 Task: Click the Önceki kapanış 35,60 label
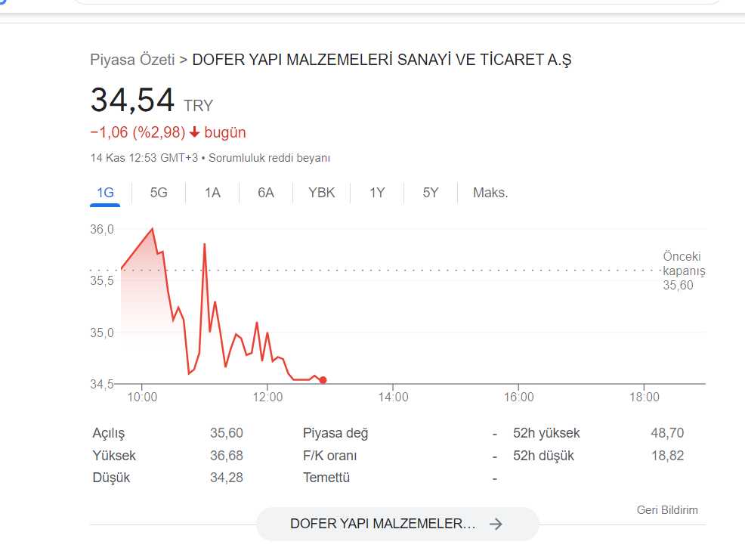click(x=684, y=271)
